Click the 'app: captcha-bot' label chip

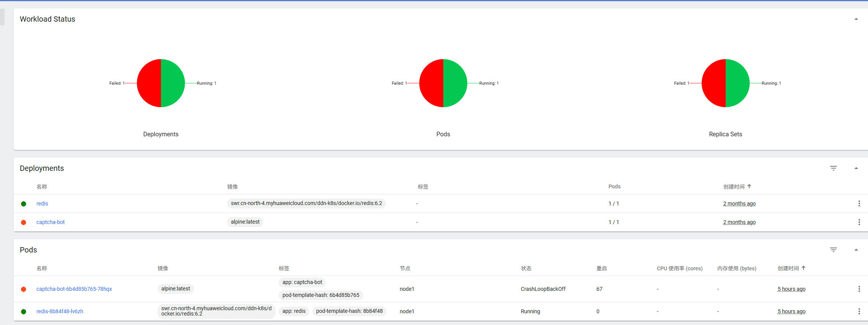[302, 282]
